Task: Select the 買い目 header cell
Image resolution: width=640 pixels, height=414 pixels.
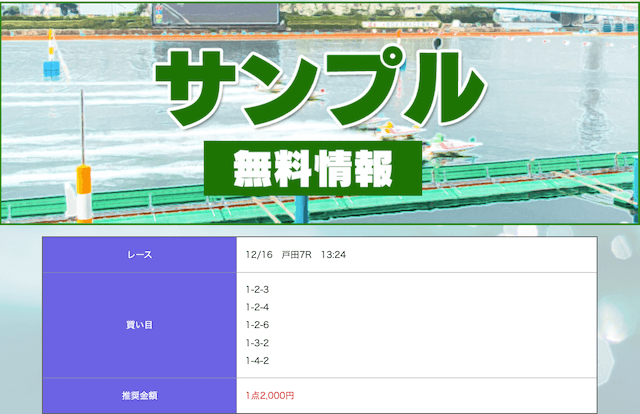Action: [139, 325]
